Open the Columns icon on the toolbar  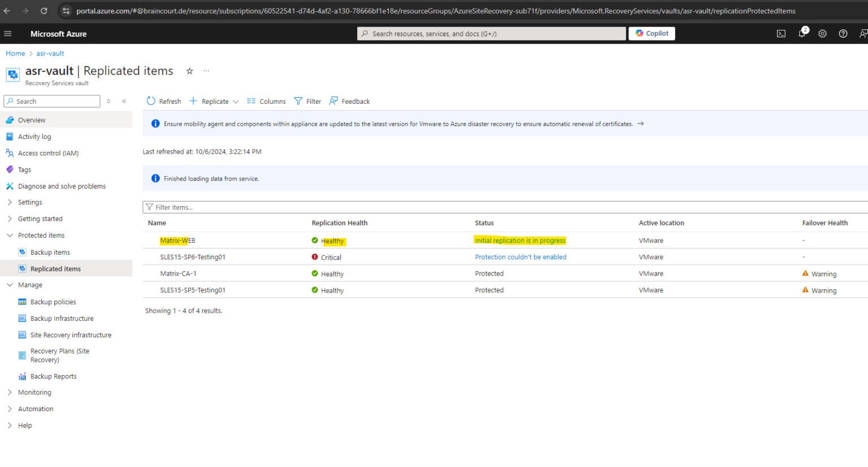pyautogui.click(x=251, y=101)
